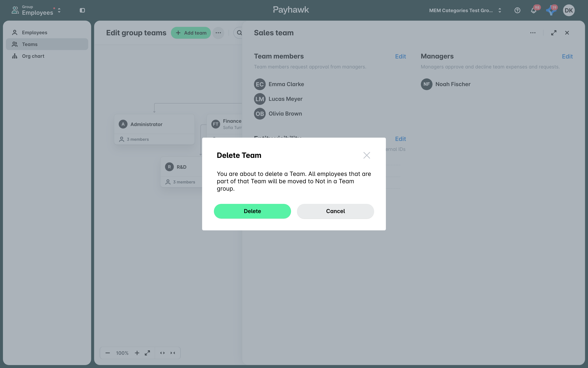Select team member Olivia Brown
588x368 pixels.
tap(278, 114)
